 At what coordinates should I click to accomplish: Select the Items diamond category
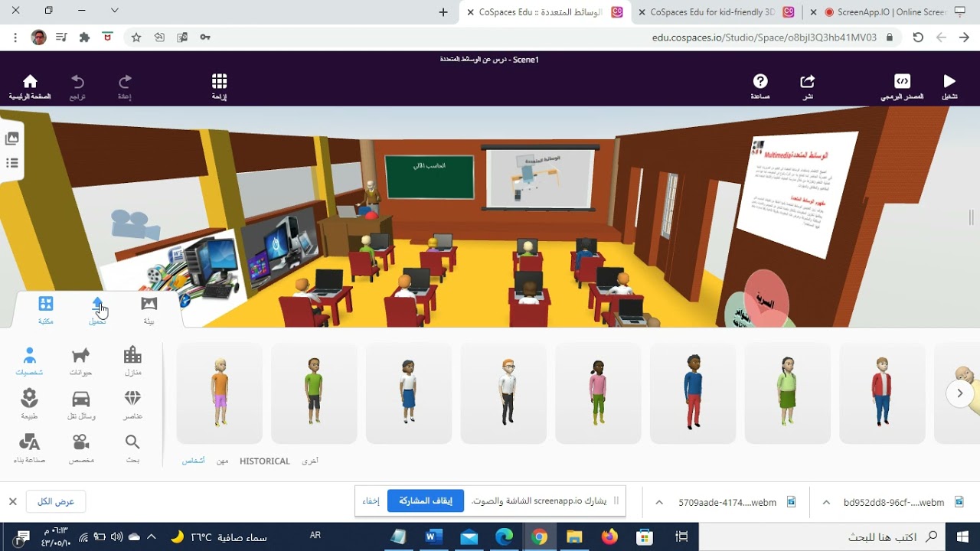(132, 405)
